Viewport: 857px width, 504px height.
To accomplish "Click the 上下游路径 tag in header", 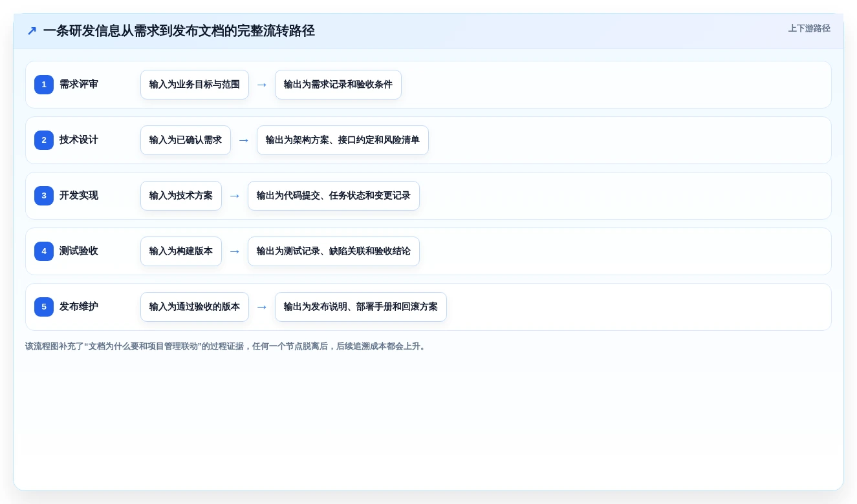I will point(809,28).
